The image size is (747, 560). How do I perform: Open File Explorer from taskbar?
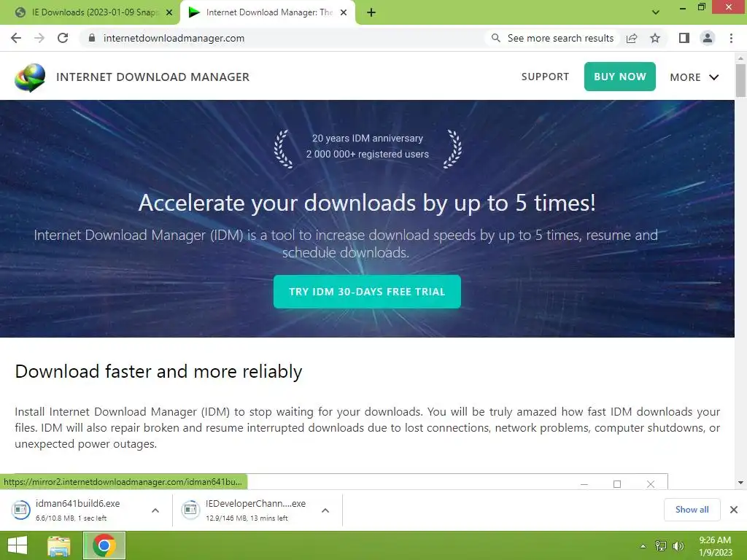(59, 545)
